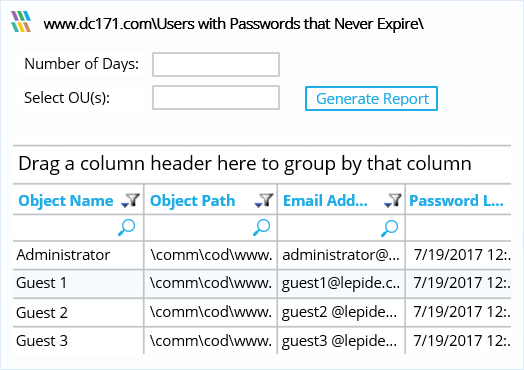
Task: Click Administrator's object path cell
Action: click(211, 255)
